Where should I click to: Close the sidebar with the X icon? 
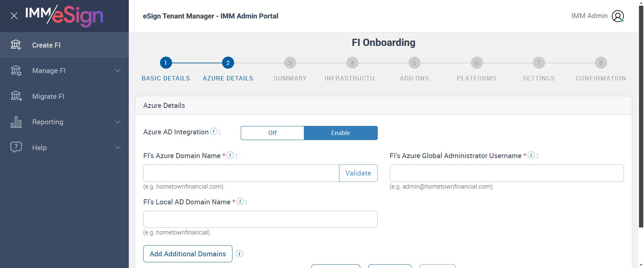coord(14,16)
